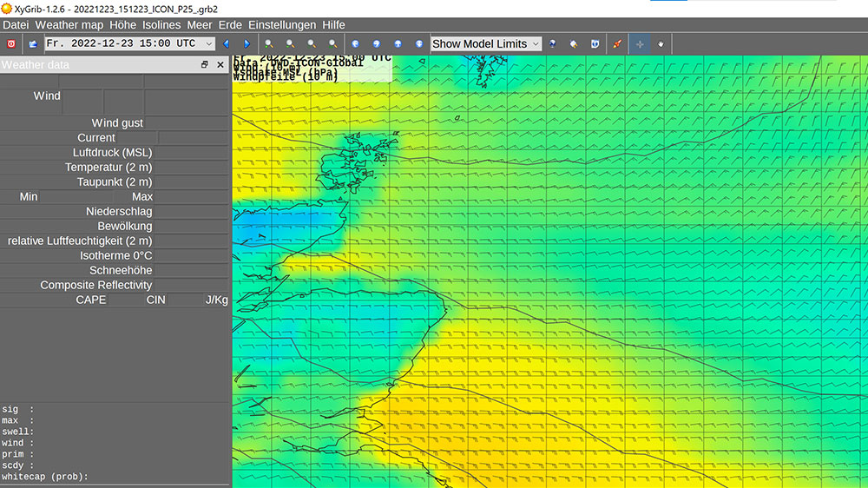Expand the Show Model Limits dropdown
Viewport: 868px width, 488px height.
(536, 43)
